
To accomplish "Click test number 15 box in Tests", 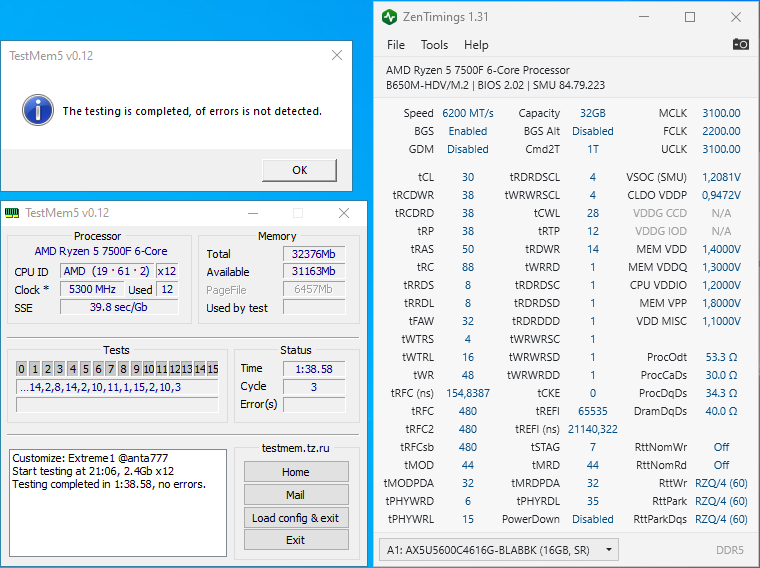I will (213, 369).
